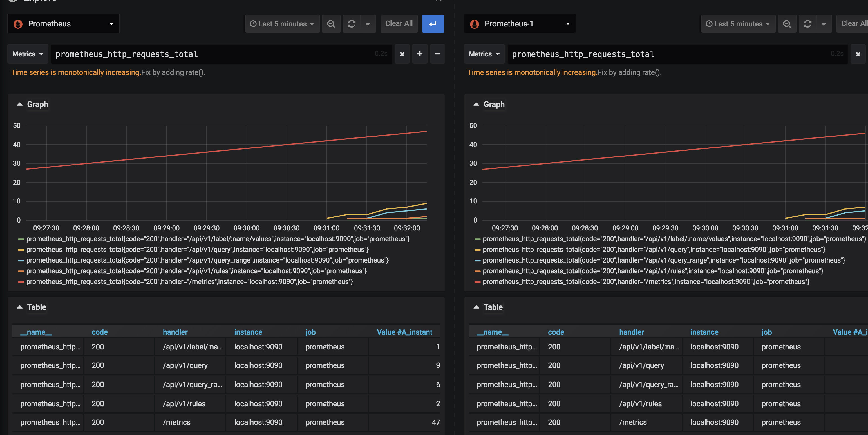This screenshot has height=435, width=868.
Task: Click the Prometheus data source dropdown
Action: (62, 23)
